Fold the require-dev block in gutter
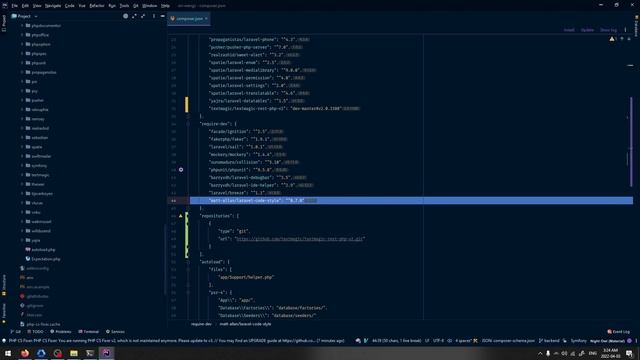Screen dimensions: 640x360 coord(188,124)
